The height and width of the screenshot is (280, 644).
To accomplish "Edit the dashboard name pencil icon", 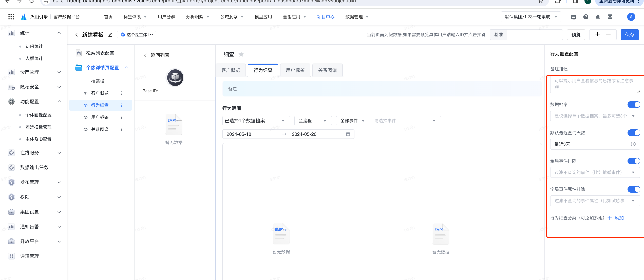I will coord(110,35).
